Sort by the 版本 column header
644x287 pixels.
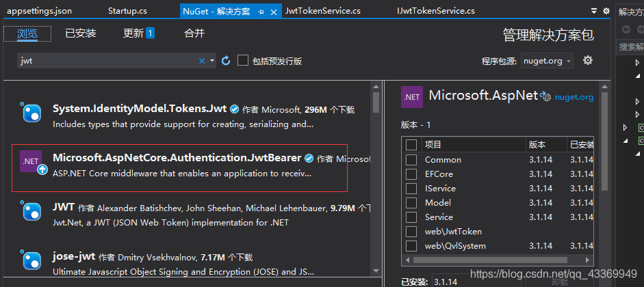tap(546, 145)
